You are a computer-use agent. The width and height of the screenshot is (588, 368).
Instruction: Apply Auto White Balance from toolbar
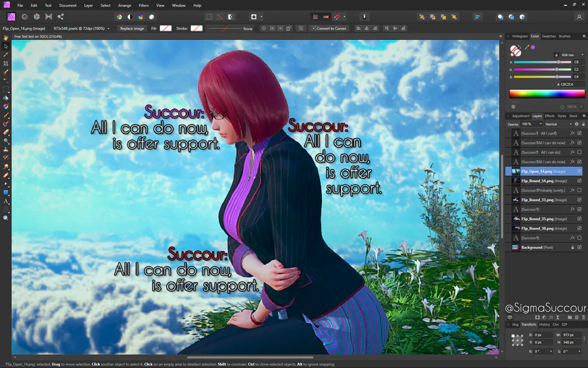click(x=152, y=17)
